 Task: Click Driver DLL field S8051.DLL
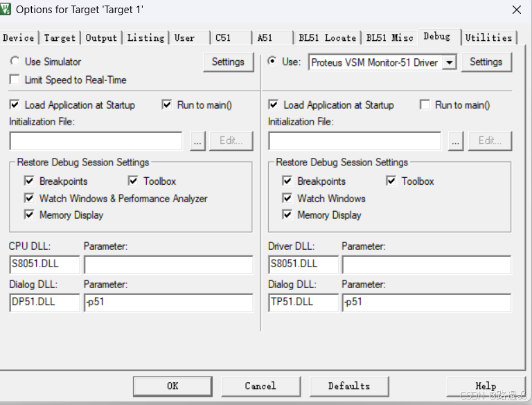[x=303, y=264]
